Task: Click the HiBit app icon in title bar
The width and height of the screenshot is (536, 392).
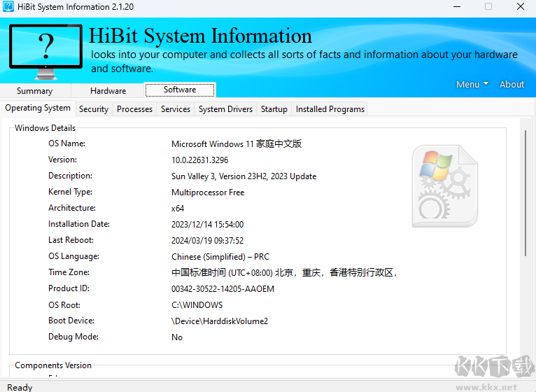Action: (x=8, y=7)
